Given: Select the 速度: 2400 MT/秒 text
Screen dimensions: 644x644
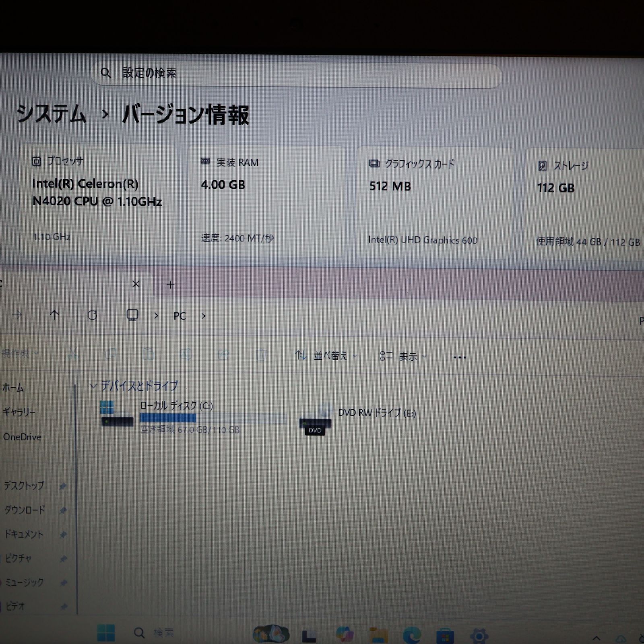Looking at the screenshot, I should point(237,238).
